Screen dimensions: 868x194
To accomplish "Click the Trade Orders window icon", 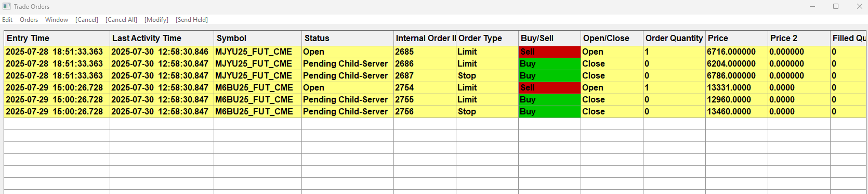I will click(6, 7).
